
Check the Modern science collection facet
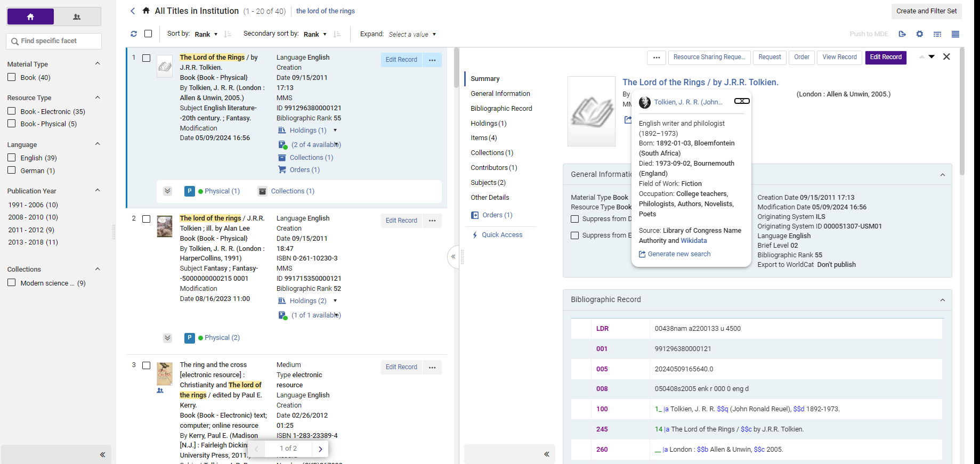point(12,283)
